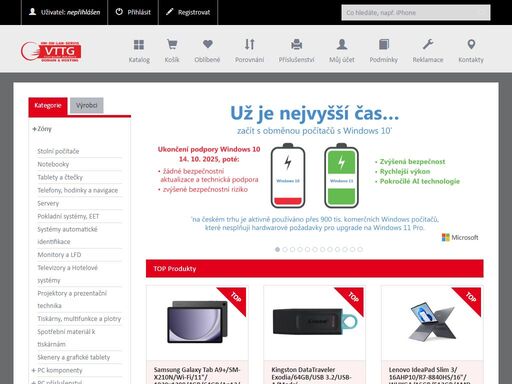The width and height of the screenshot is (512, 384).
Task: Select the last carousel dot
Action: pyautogui.click(x=360, y=249)
